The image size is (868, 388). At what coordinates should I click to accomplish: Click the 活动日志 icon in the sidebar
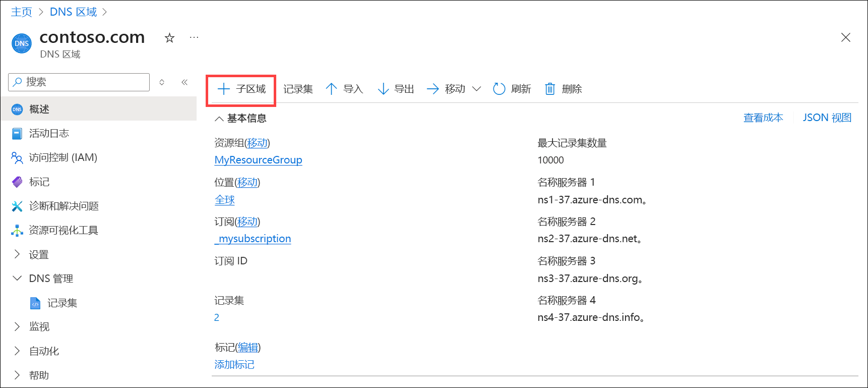click(17, 134)
